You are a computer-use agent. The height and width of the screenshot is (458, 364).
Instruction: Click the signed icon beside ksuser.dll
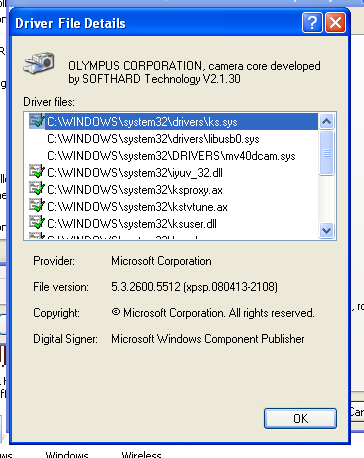click(x=37, y=223)
